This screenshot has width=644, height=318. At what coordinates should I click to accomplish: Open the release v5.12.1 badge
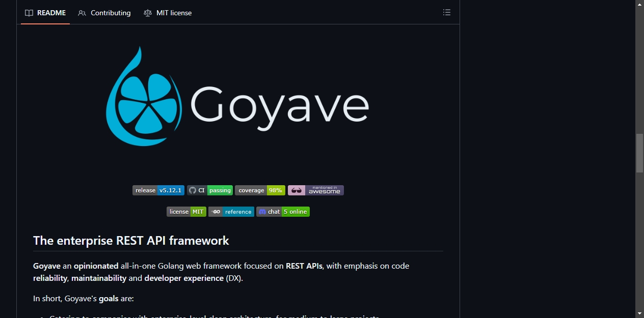click(158, 190)
